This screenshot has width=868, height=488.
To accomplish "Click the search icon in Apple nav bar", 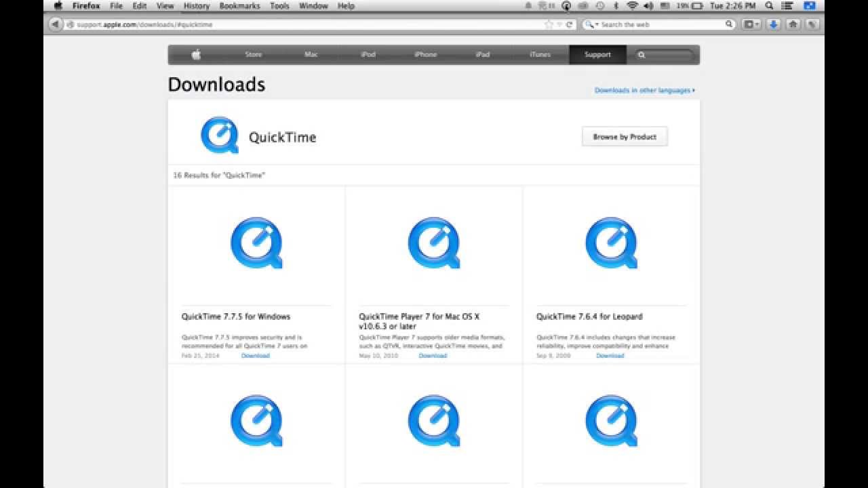I will pos(642,55).
